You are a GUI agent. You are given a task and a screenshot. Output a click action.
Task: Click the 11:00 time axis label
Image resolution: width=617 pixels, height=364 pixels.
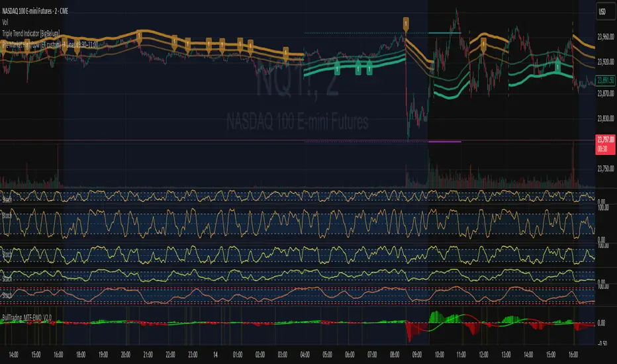point(461,355)
